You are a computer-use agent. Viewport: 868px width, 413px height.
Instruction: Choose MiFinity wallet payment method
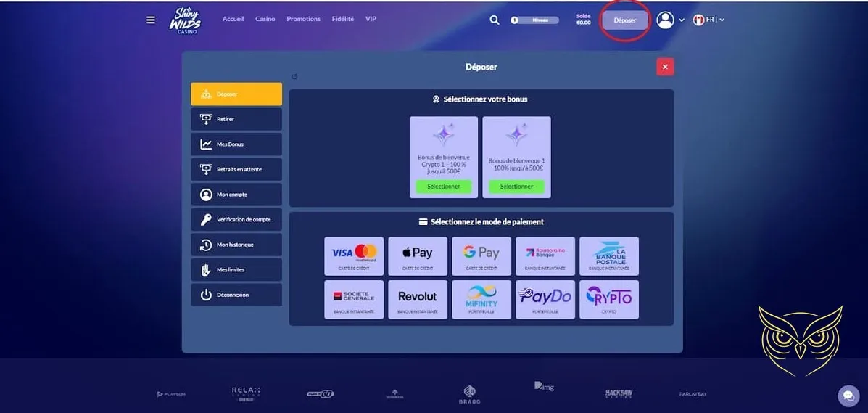click(x=481, y=299)
